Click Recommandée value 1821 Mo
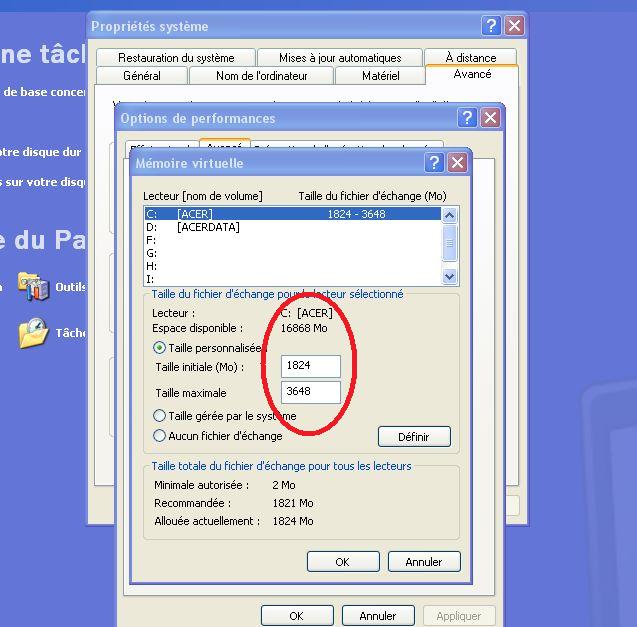The height and width of the screenshot is (627, 637). 293,503
